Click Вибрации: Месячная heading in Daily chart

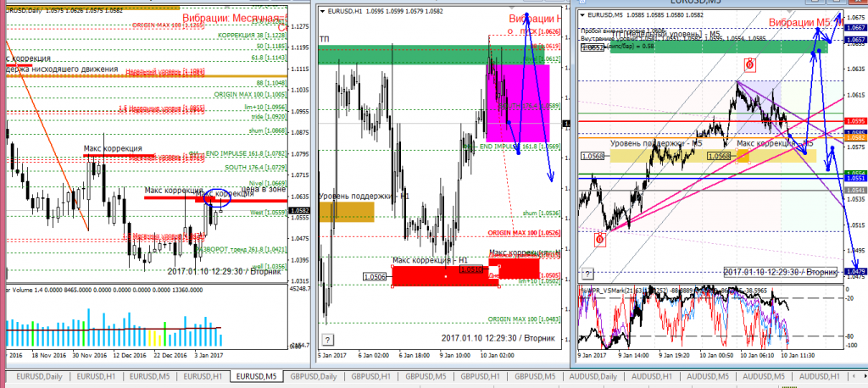click(236, 17)
